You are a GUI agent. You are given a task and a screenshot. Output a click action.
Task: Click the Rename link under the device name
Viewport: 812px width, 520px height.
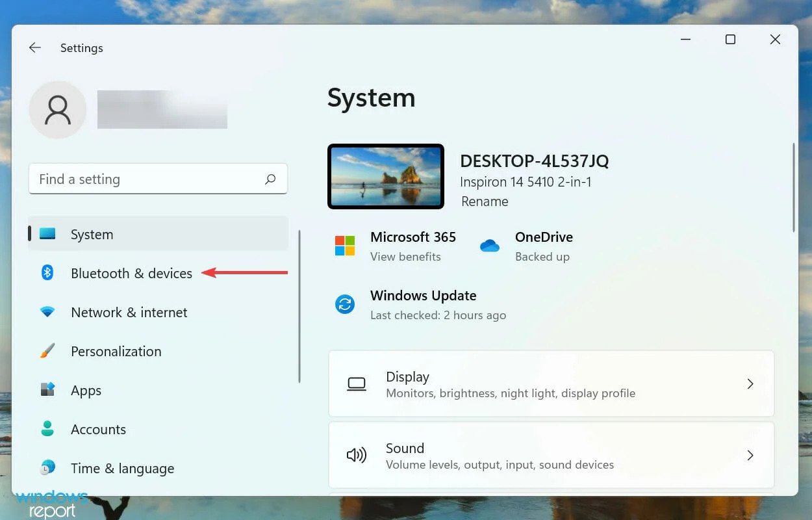tap(485, 201)
